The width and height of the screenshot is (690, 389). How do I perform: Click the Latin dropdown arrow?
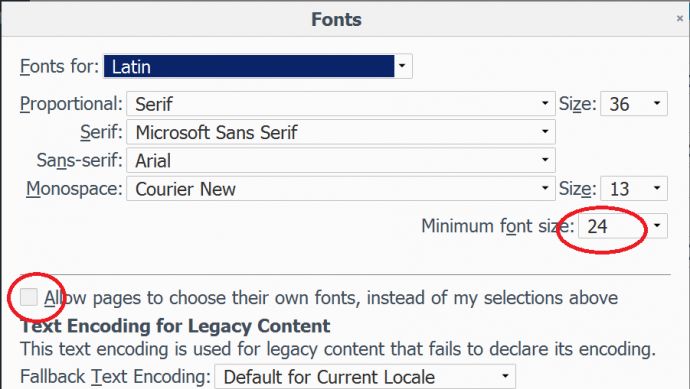[x=402, y=66]
